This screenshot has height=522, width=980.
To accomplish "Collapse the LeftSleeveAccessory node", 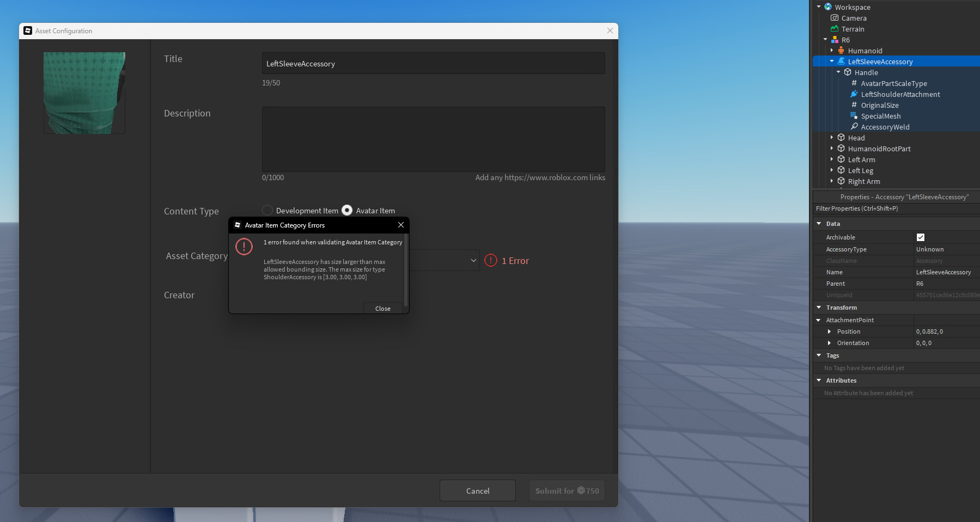I will 832,62.
